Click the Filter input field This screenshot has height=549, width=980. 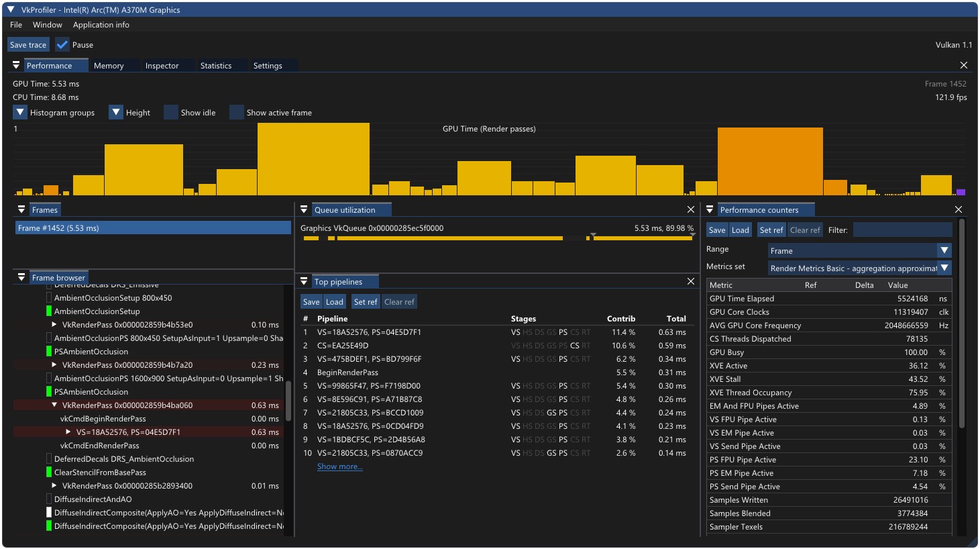902,230
